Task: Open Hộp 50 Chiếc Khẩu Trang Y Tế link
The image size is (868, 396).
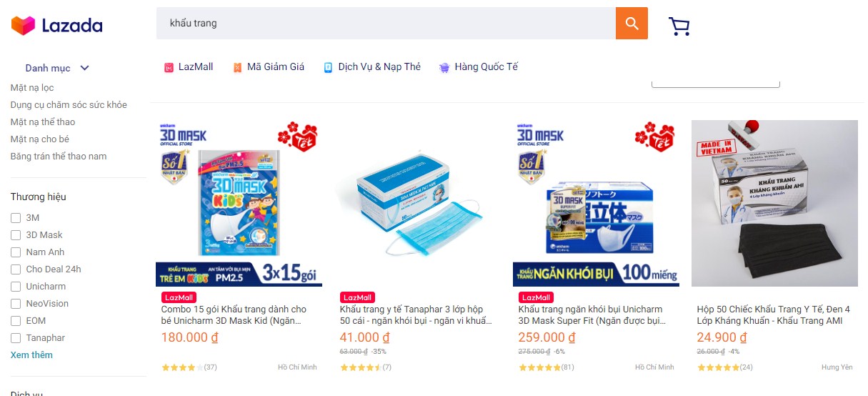Action: 774,315
